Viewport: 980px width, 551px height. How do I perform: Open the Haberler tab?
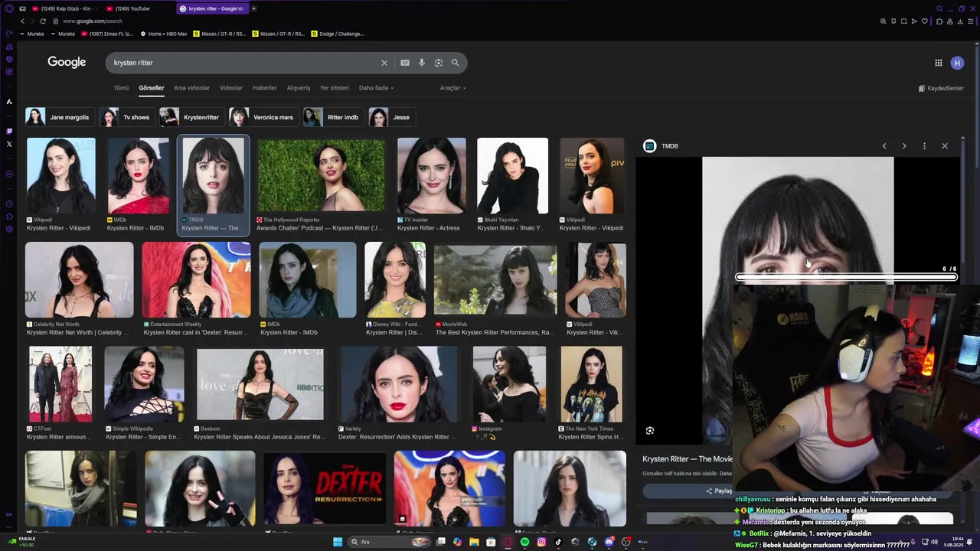[x=265, y=88]
